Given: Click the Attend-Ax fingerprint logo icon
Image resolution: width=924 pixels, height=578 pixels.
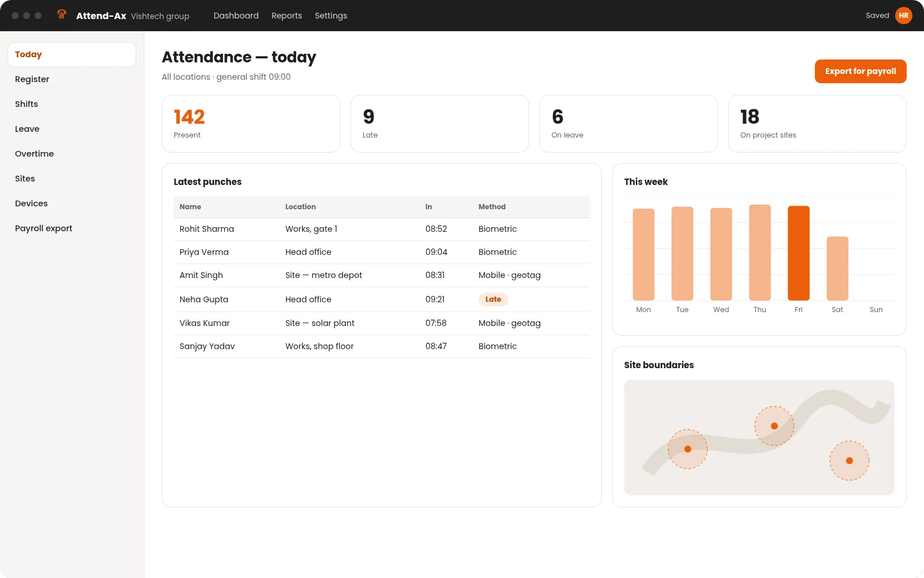Looking at the screenshot, I should pos(62,15).
